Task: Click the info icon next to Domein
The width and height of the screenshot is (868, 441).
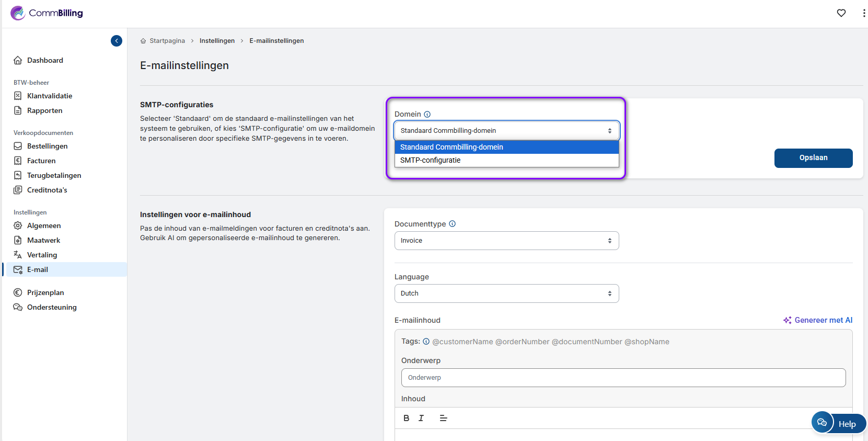Action: click(427, 115)
